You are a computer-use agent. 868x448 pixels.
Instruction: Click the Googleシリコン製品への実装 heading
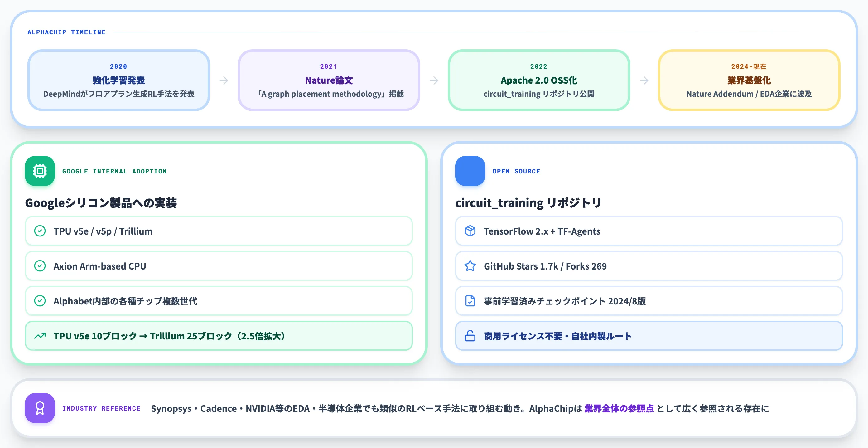pos(101,203)
